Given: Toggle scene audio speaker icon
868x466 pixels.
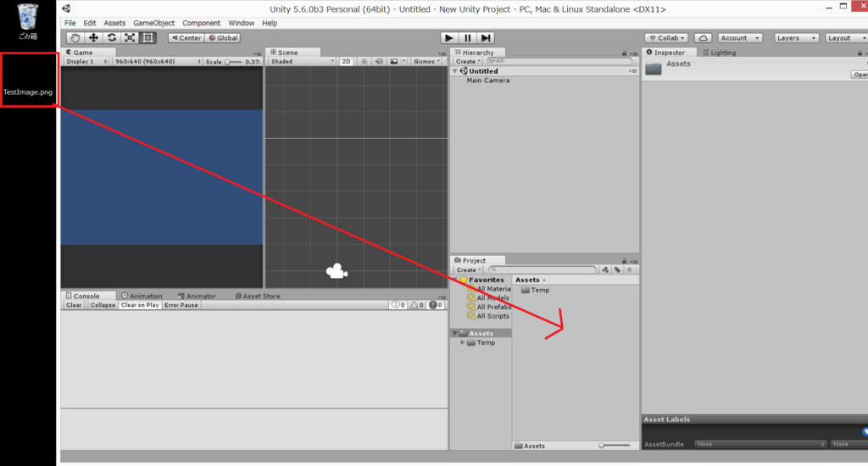Looking at the screenshot, I should (379, 62).
